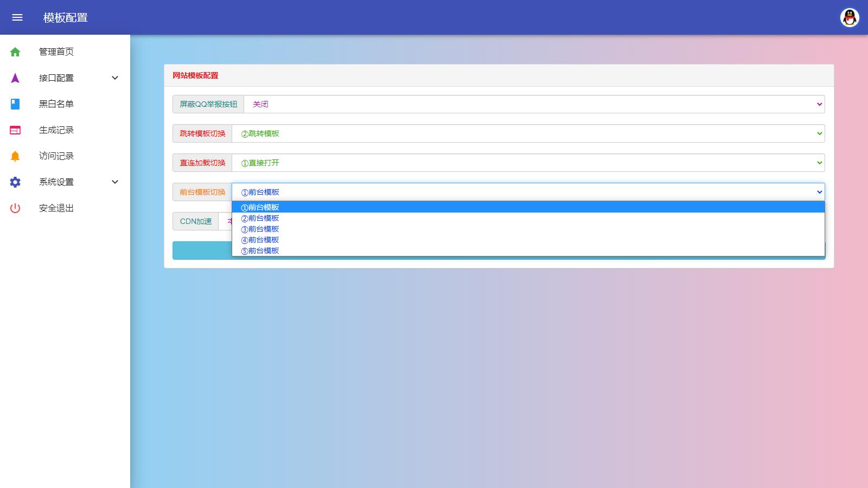Click the CDN加速 field label
Viewport: 868px width, 488px height.
point(196,221)
